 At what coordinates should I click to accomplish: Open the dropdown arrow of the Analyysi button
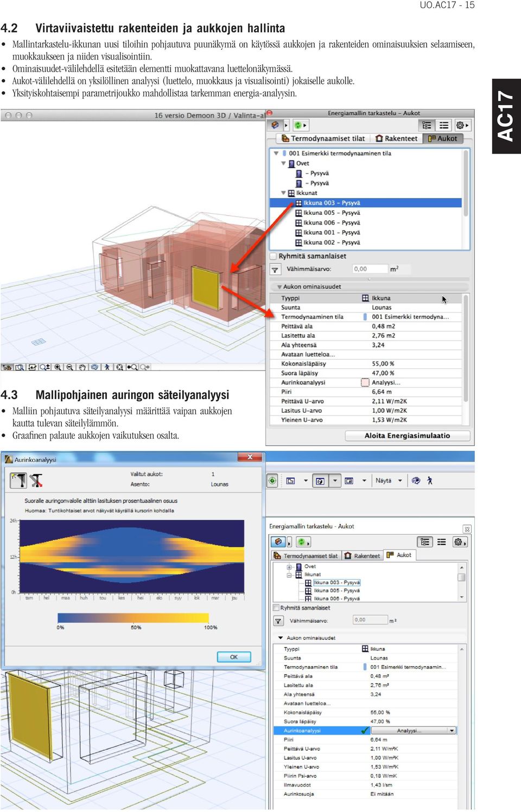451,731
